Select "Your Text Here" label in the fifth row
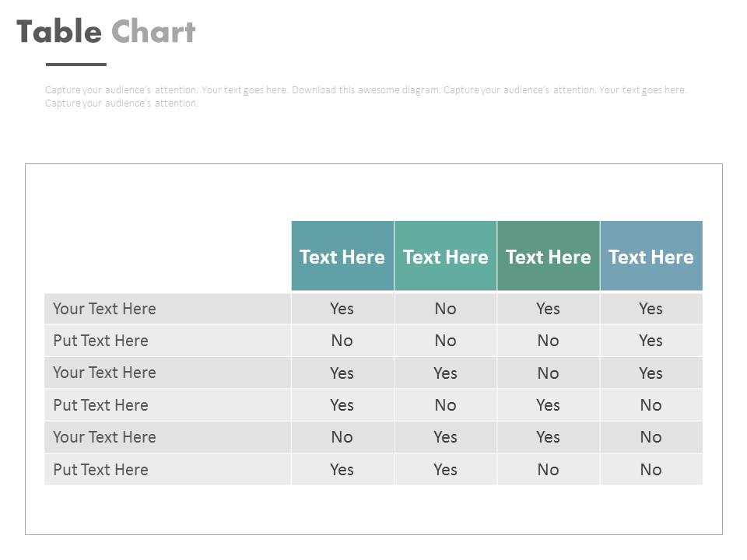Viewport: 747px width, 560px height. coord(104,436)
